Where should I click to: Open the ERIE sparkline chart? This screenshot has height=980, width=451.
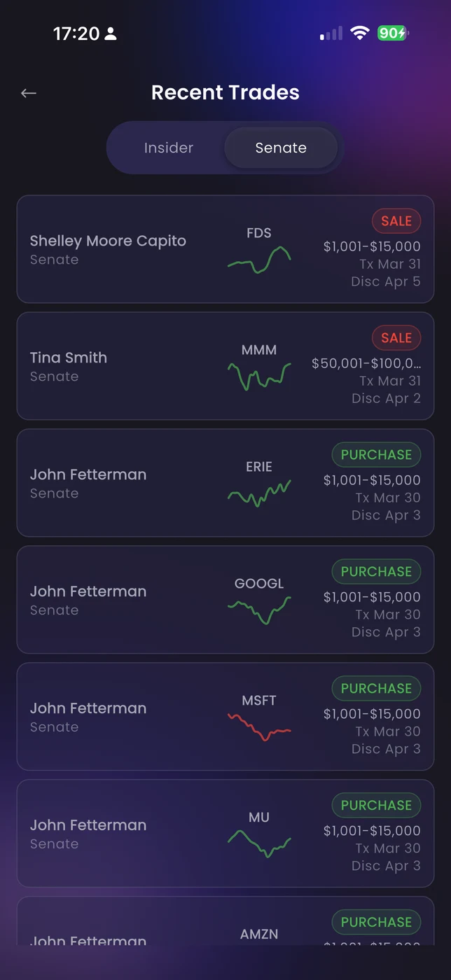(259, 493)
